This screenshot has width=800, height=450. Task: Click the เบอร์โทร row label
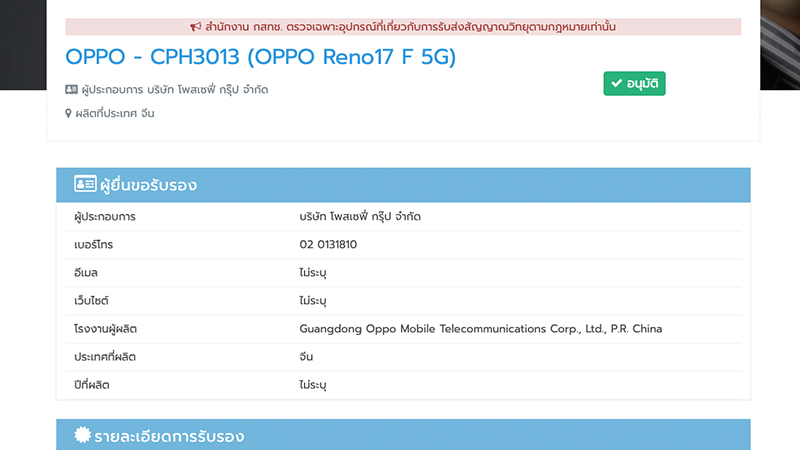pos(93,244)
